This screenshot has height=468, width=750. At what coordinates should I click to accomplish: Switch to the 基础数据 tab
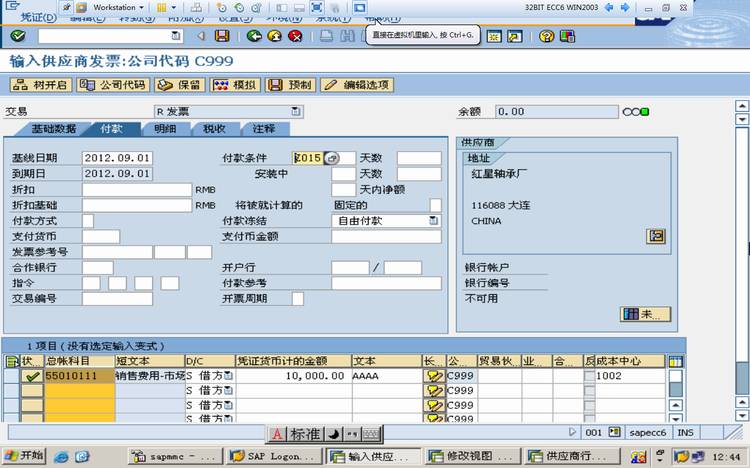54,129
